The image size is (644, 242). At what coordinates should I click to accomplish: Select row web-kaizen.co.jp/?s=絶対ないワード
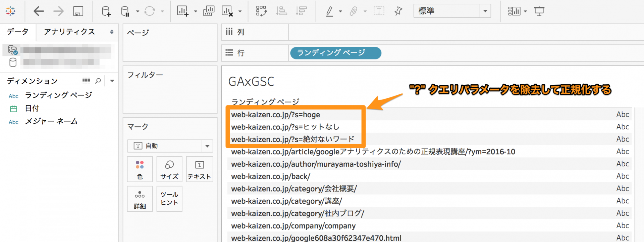(293, 139)
